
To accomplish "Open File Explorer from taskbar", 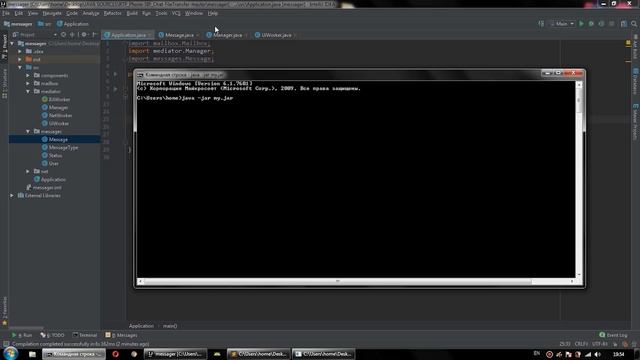I will (32, 354).
